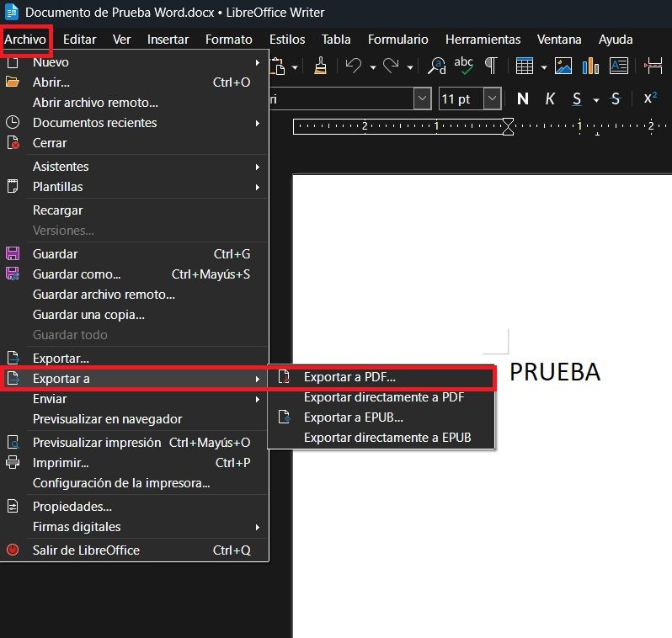This screenshot has height=638, width=672.
Task: Expand the Plantillas submenu
Action: (134, 187)
